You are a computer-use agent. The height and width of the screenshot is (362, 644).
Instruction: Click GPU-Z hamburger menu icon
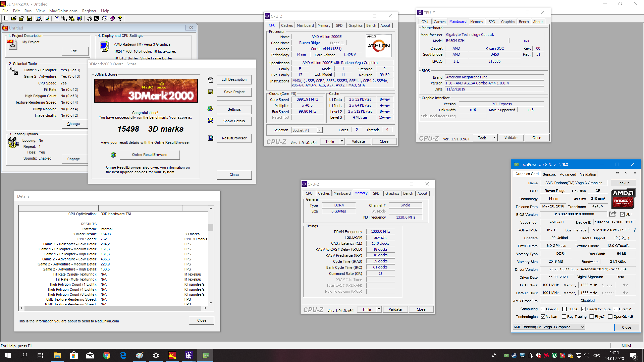[x=635, y=173]
